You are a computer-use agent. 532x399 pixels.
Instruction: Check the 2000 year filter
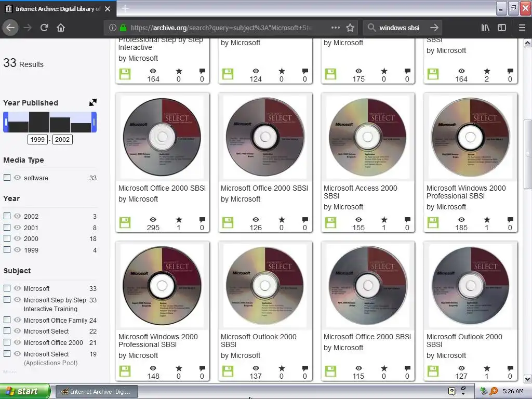[7, 238]
